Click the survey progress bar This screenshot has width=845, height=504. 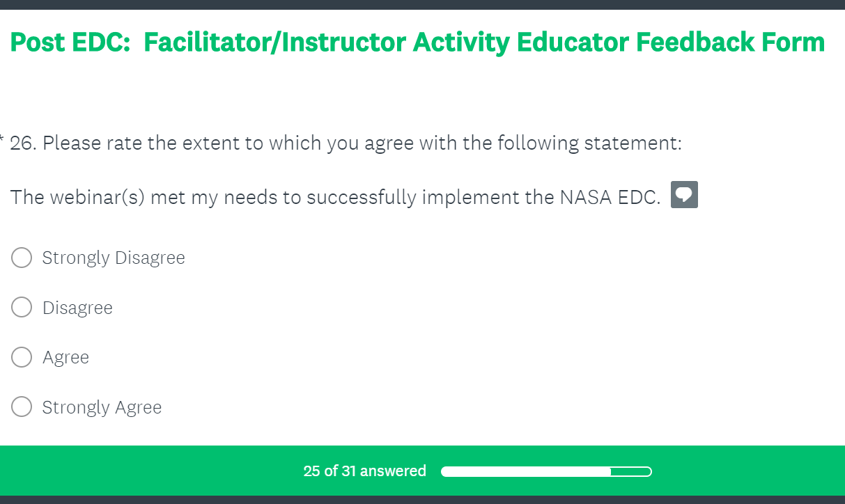[546, 472]
